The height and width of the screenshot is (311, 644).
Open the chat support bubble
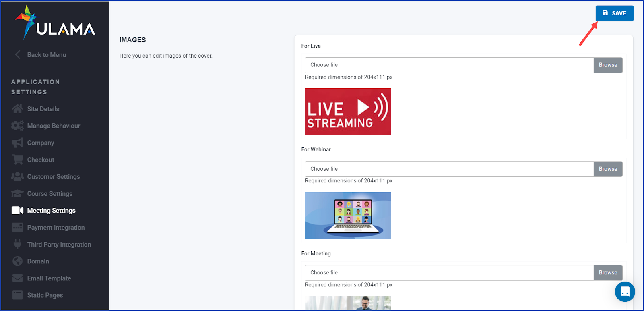[x=625, y=291]
